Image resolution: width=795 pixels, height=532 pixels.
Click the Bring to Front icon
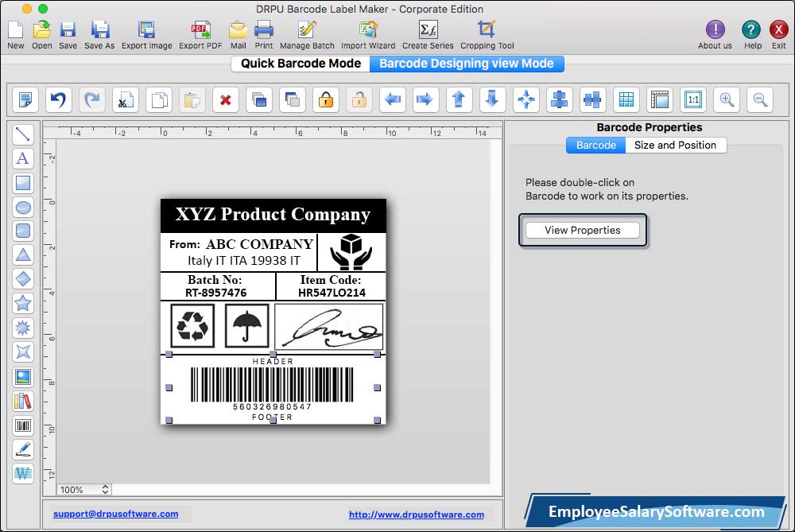(259, 99)
